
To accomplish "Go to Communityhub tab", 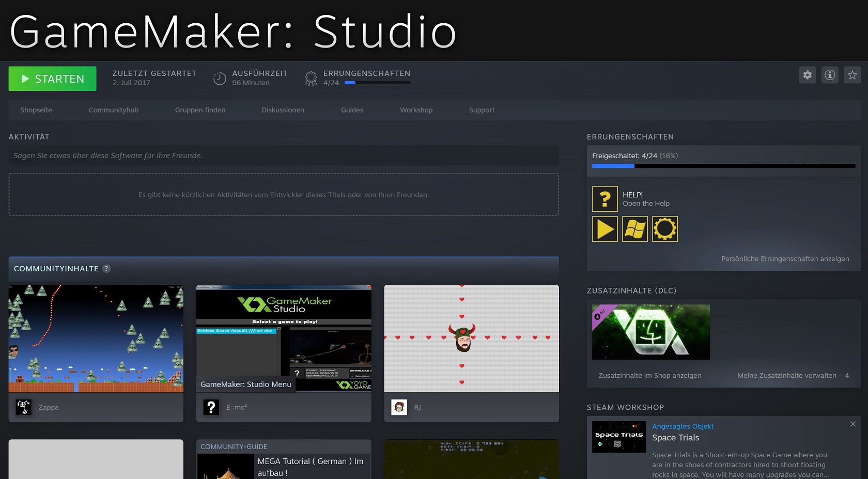I will click(x=114, y=110).
